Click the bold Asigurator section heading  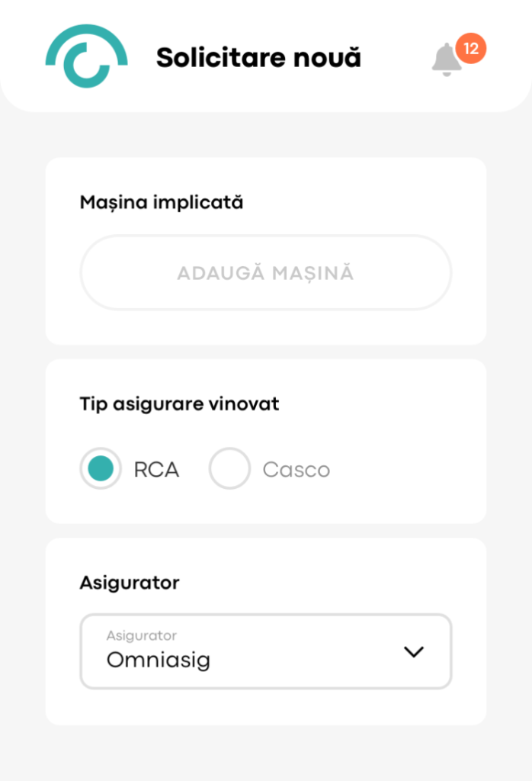tap(130, 583)
